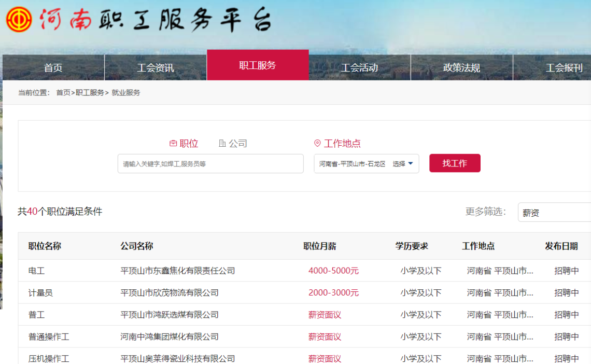Click 薪资面议 in the 普工 row

pos(325,315)
